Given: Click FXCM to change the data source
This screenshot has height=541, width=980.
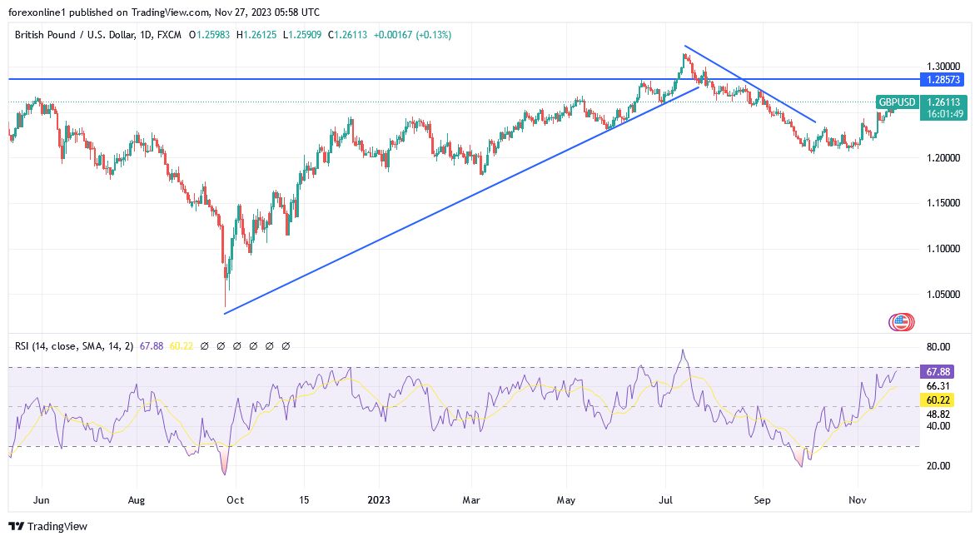Looking at the screenshot, I should (168, 36).
